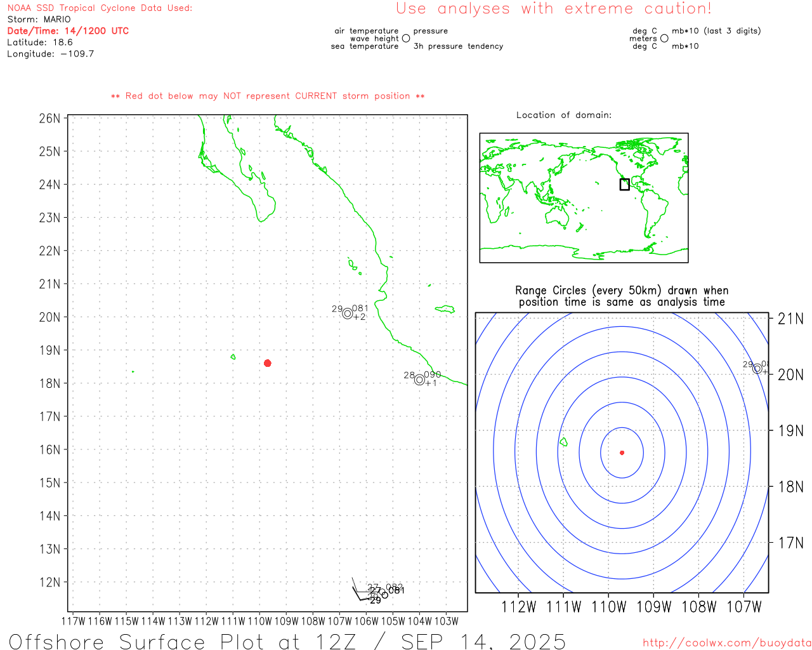
Task: Click the 109W label on range circles map
Action: [x=653, y=607]
